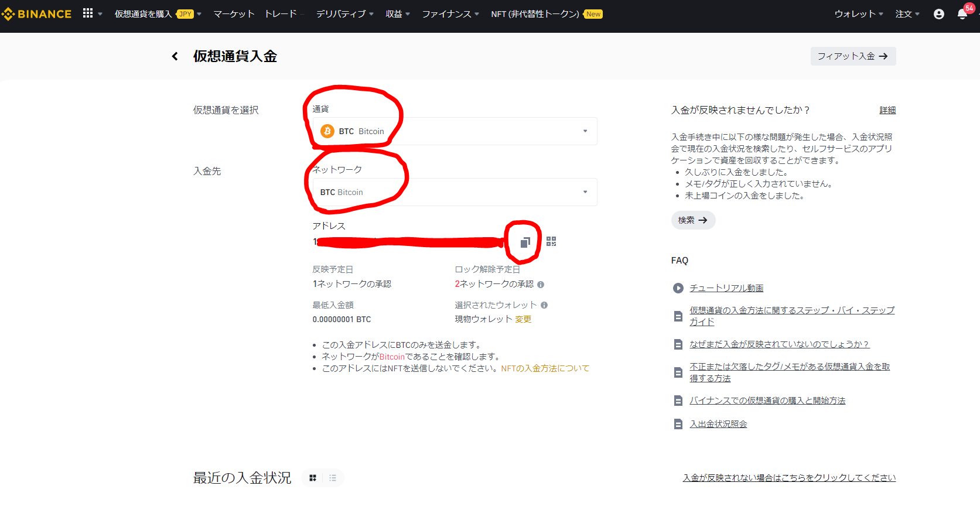
Task: Click document icon beside 入出金状況照会
Action: point(678,424)
